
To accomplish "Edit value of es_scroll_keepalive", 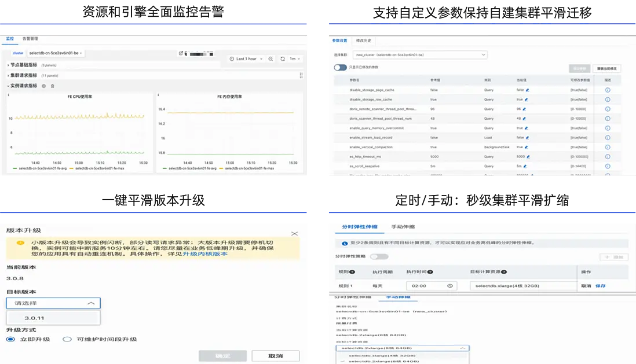I will [525, 166].
